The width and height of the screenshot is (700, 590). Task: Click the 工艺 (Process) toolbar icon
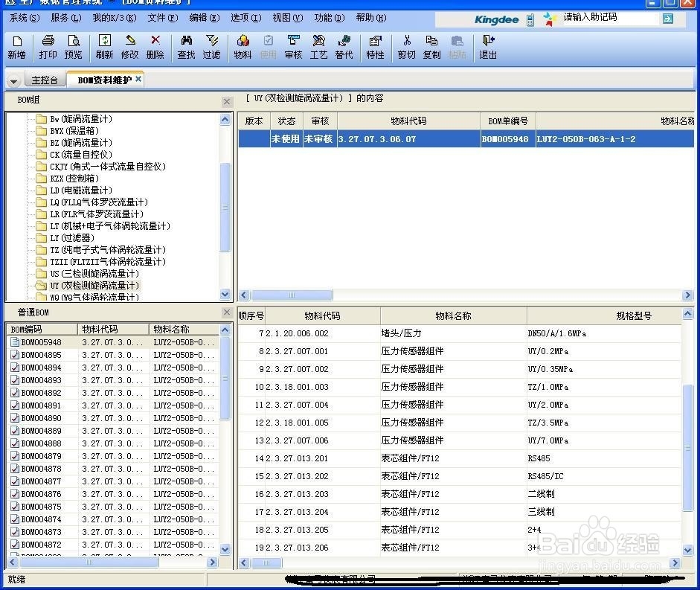coord(318,48)
